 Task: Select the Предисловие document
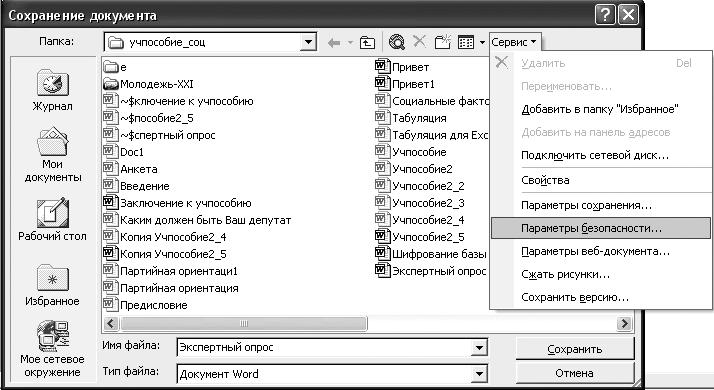coord(146,305)
